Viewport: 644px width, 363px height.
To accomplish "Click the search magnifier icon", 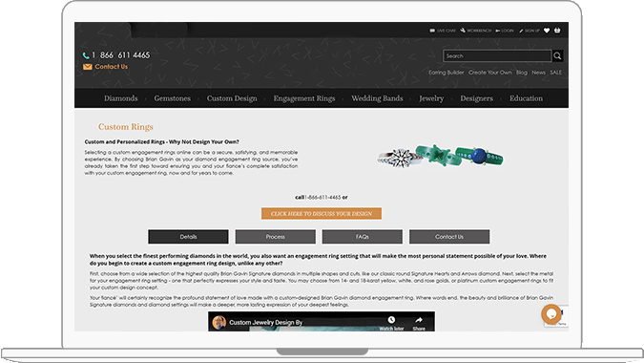I will click(x=557, y=56).
